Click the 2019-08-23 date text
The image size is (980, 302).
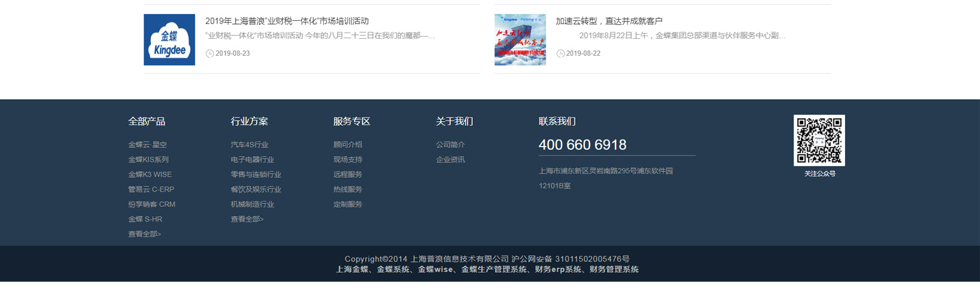point(233,53)
